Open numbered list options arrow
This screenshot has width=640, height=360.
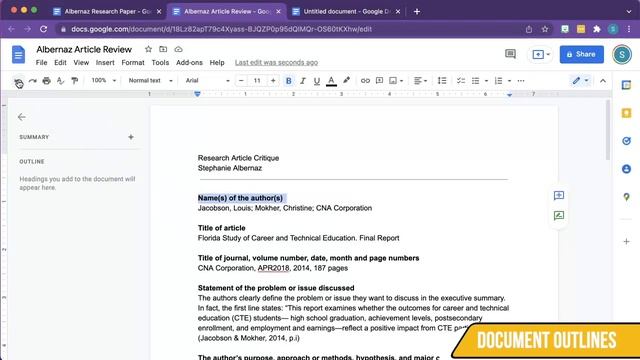(509, 81)
